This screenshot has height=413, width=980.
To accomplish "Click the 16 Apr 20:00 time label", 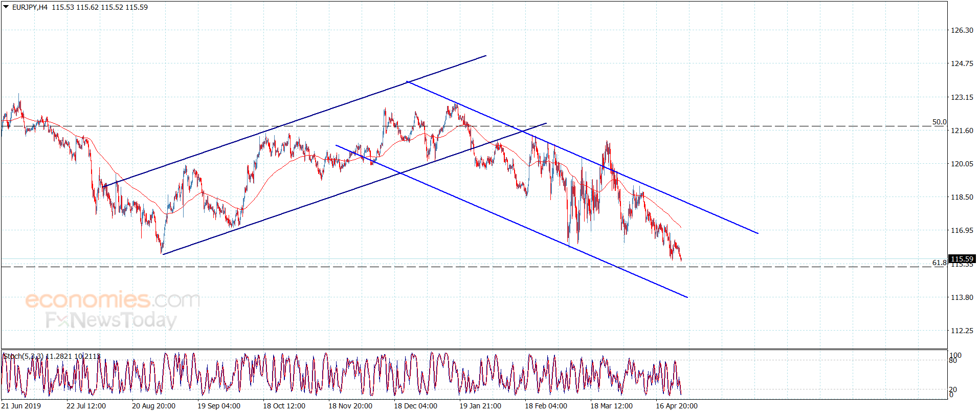I will [676, 406].
